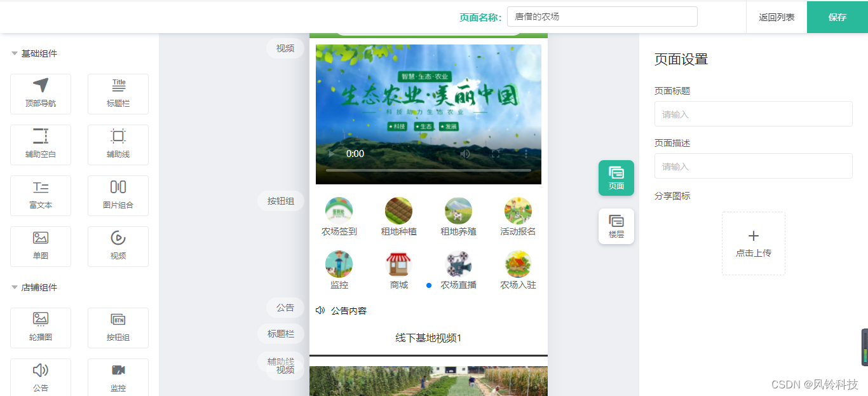Click the 页面设置 heading
868x396 pixels.
pos(681,59)
